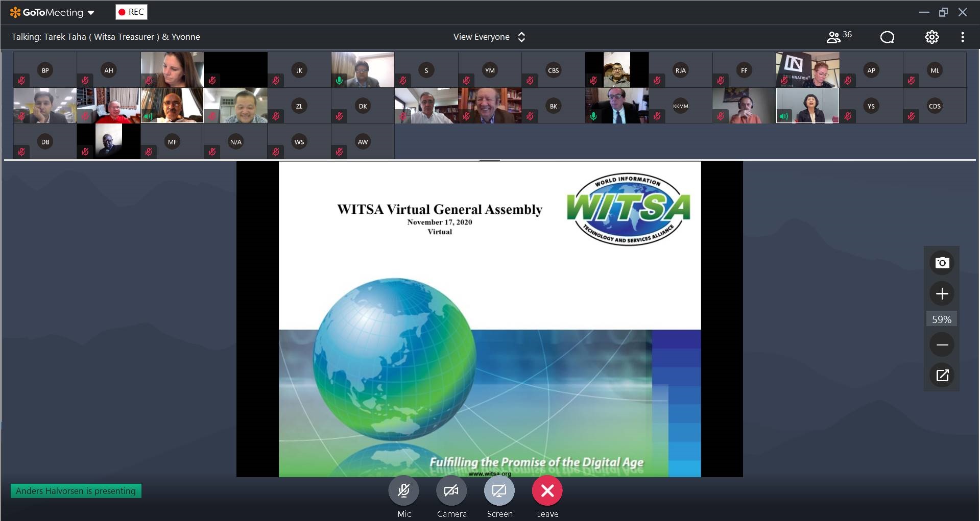Viewport: 980px width, 521px height.
Task: Take a screenshot with camera icon
Action: click(x=942, y=263)
